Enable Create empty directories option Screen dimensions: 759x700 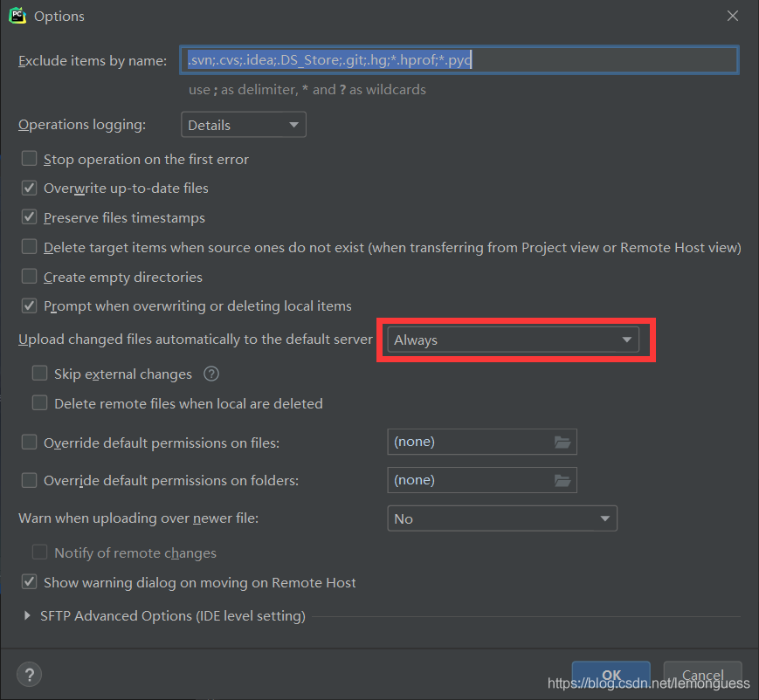30,277
